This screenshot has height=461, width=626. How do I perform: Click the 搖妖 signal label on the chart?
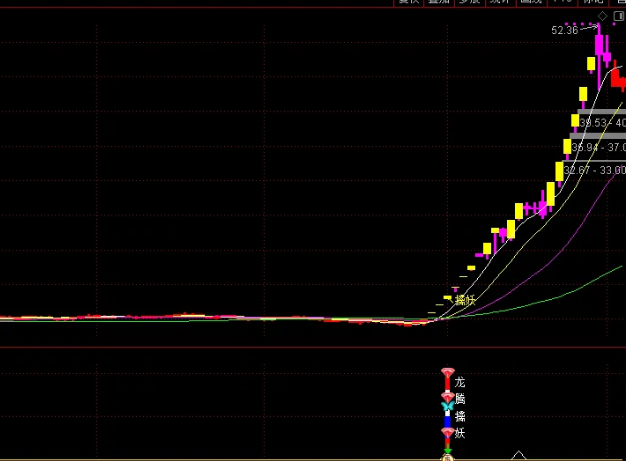click(x=465, y=299)
